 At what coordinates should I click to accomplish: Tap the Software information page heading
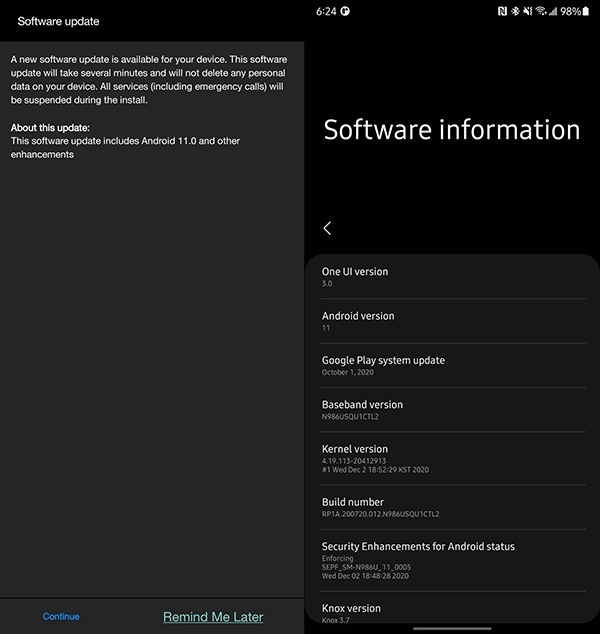452,130
